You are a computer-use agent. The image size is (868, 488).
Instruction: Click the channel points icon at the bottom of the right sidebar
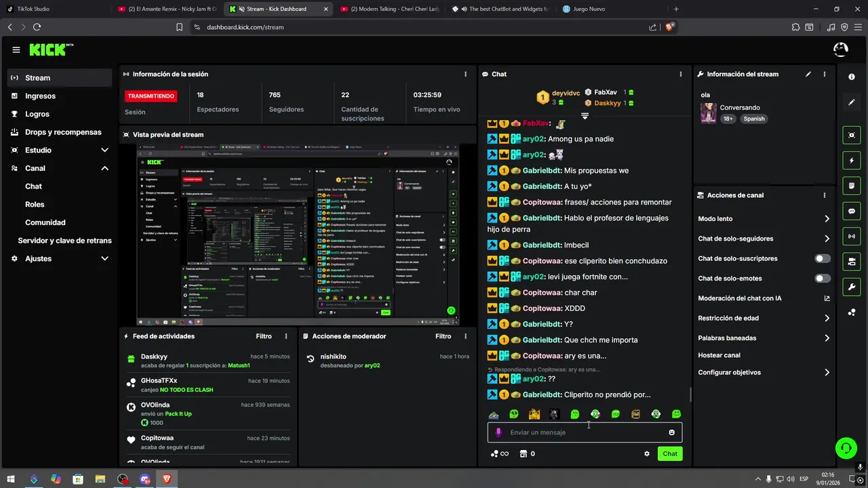(852, 312)
